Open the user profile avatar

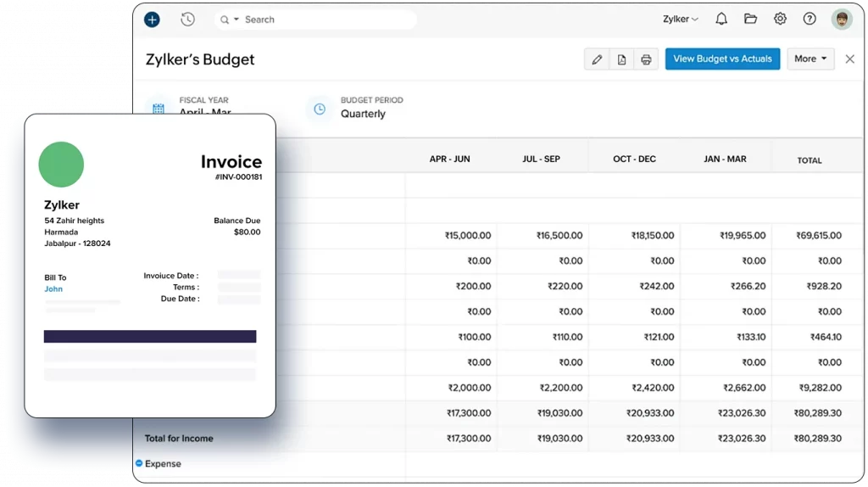coord(841,20)
